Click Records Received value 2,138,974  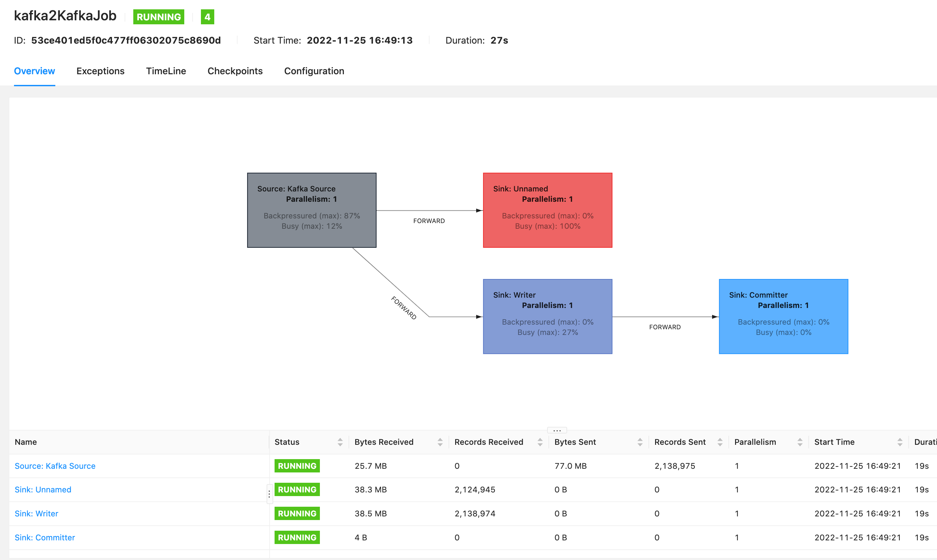[475, 513]
